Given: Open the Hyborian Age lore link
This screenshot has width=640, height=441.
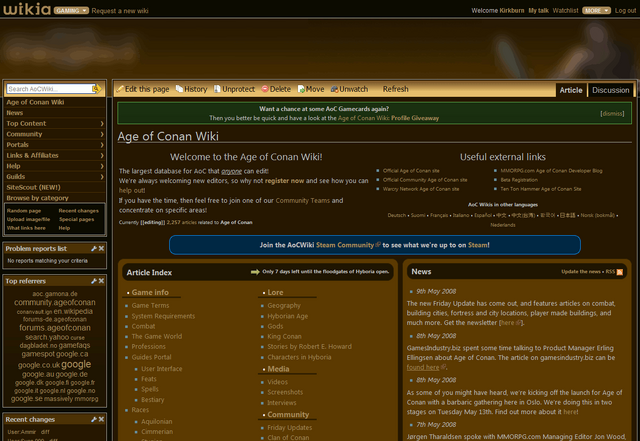Looking at the screenshot, I should (x=288, y=316).
